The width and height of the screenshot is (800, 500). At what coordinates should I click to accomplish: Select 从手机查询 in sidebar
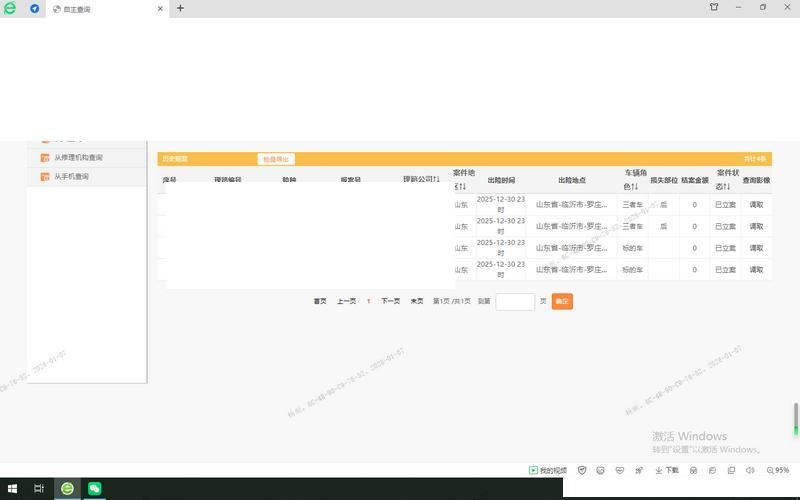point(71,177)
